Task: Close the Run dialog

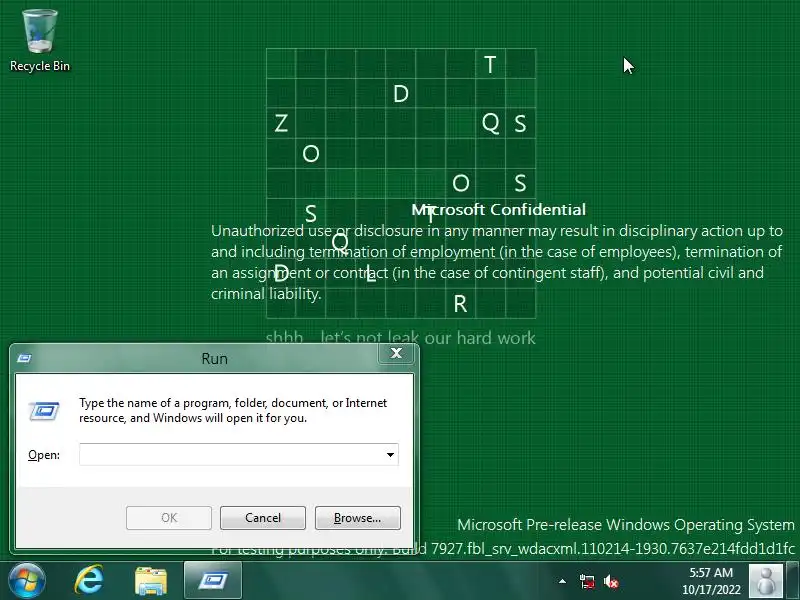Action: pyautogui.click(x=396, y=353)
